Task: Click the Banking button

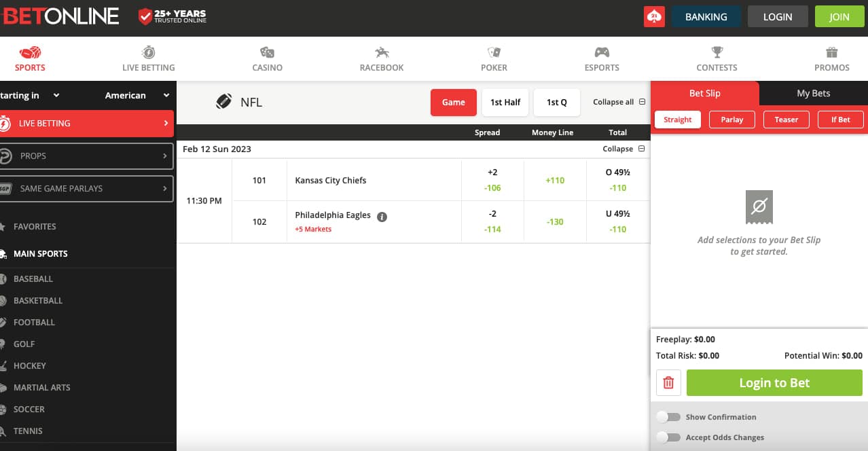Action: click(x=706, y=17)
